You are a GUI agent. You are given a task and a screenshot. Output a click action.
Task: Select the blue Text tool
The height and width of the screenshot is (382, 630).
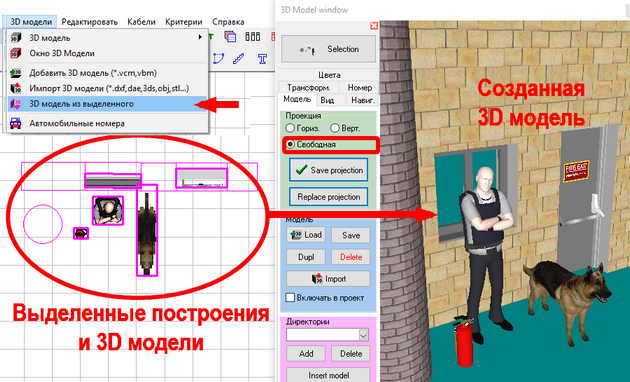[262, 59]
